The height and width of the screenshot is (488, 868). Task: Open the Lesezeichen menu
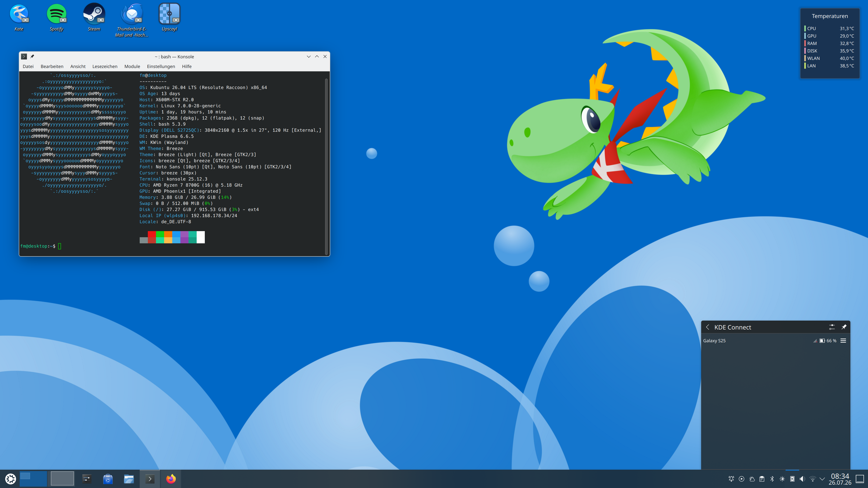[105, 66]
